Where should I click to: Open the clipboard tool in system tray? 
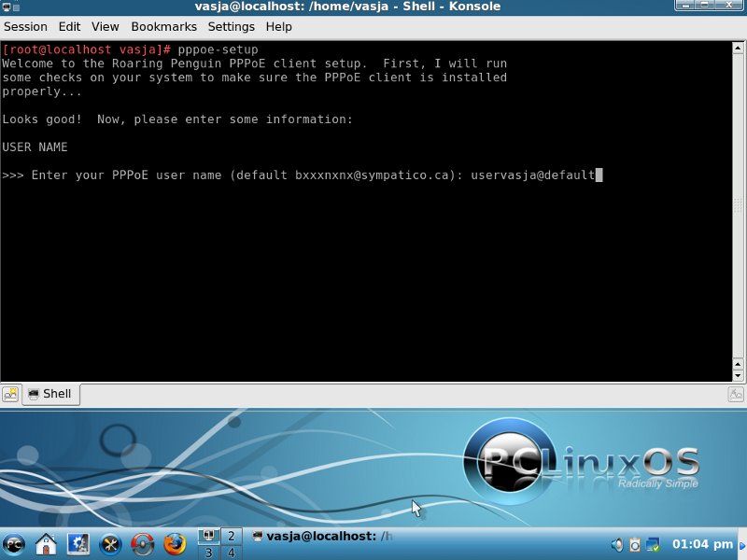coord(635,544)
